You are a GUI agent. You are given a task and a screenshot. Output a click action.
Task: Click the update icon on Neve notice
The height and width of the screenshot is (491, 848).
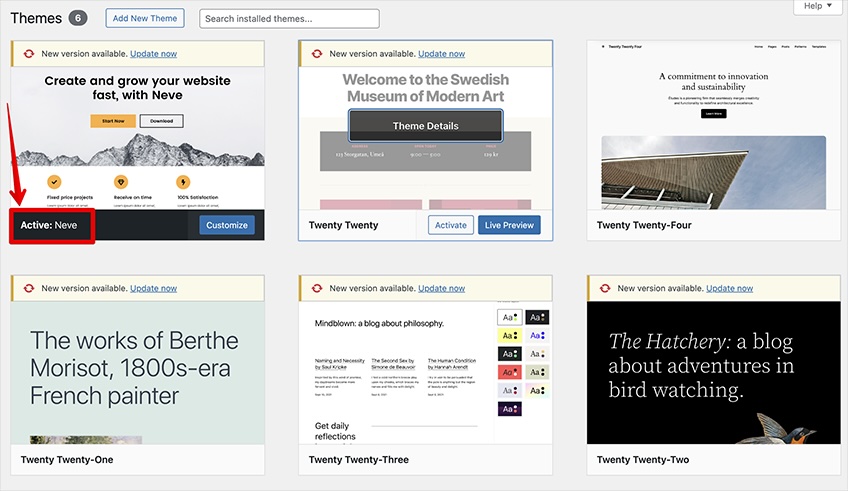click(29, 54)
